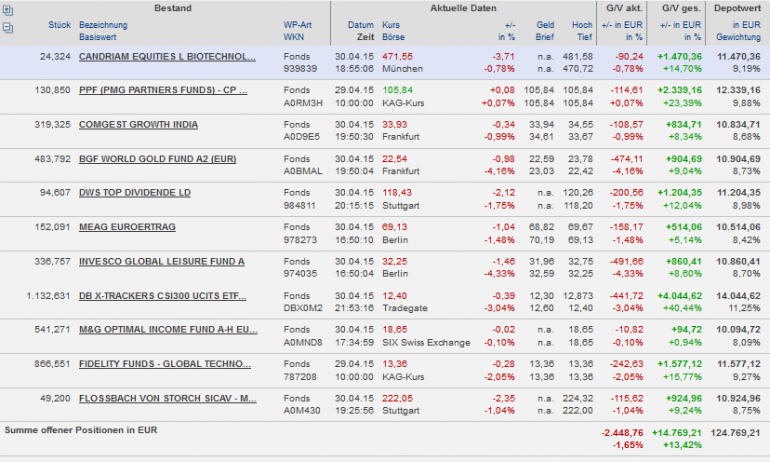This screenshot has height=462, width=770.
Task: Open FIDELITY FUNDS - GLOBAL TECHNO... link
Action: (x=165, y=364)
